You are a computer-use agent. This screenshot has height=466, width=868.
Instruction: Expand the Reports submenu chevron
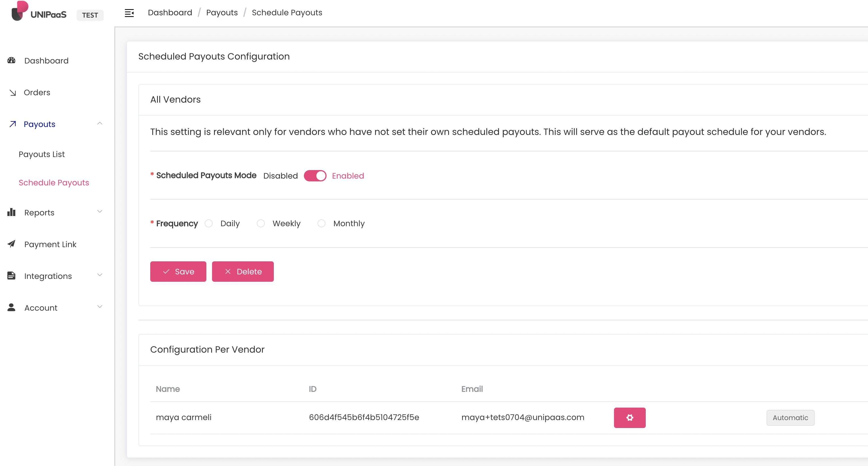[99, 212]
